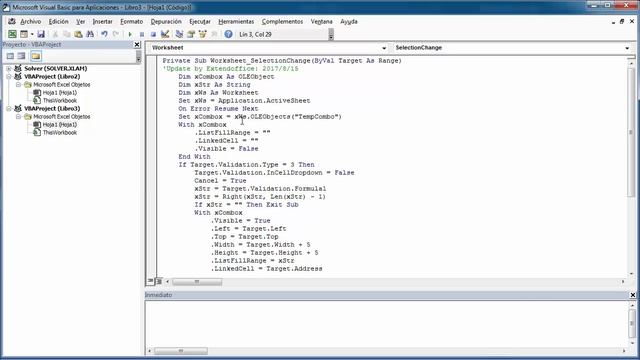
Task: Click the 'Cancel = True' code line
Action: 220,181
